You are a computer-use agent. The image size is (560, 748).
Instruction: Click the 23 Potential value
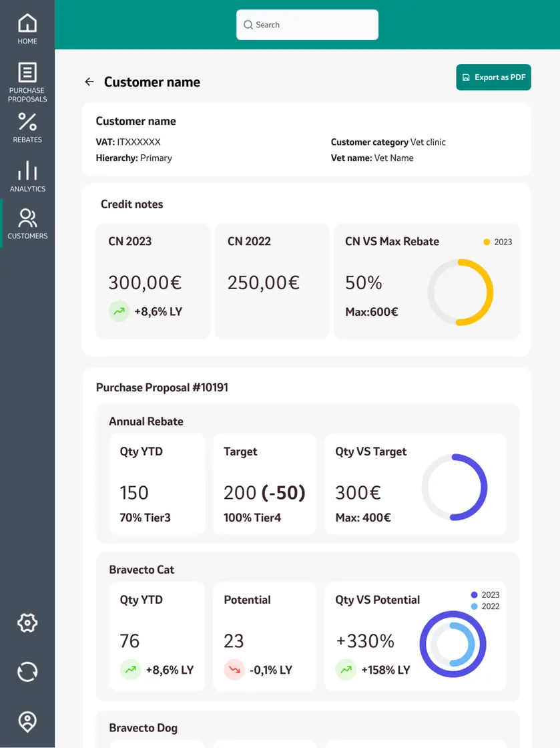pyautogui.click(x=234, y=640)
